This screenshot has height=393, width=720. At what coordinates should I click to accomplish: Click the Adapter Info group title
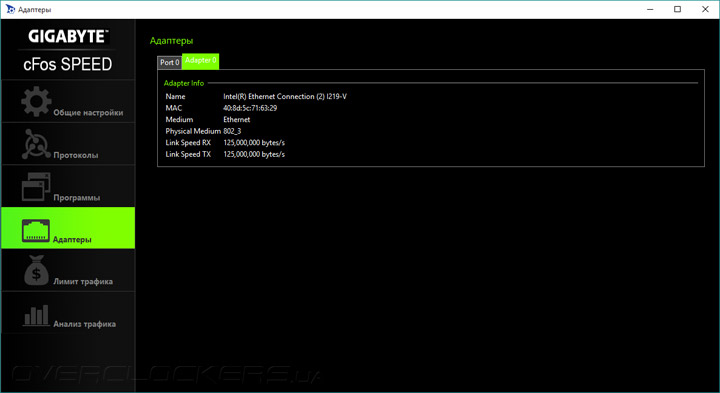184,83
